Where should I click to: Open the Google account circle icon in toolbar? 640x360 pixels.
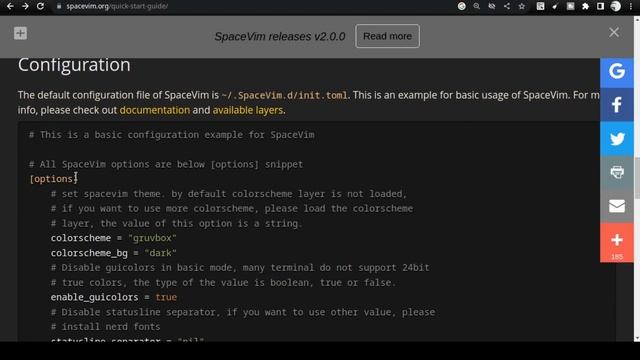[x=462, y=6]
